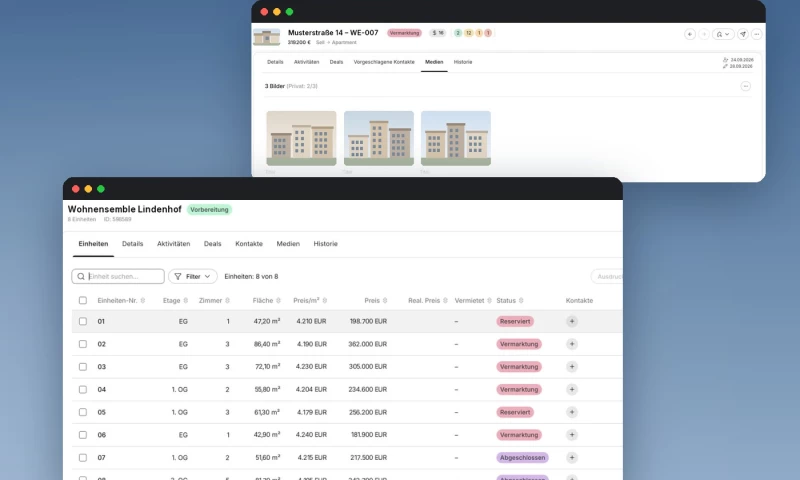Check the box for unit 05
The image size is (800, 480).
click(x=83, y=412)
